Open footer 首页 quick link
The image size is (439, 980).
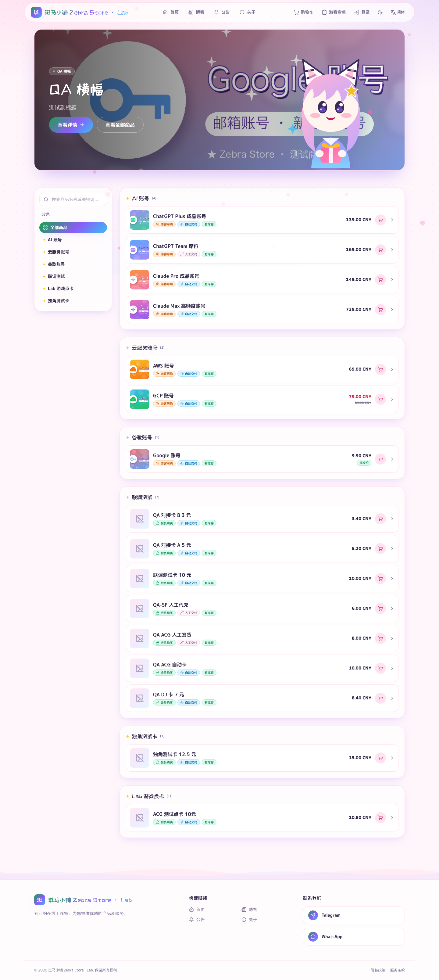pos(197,910)
